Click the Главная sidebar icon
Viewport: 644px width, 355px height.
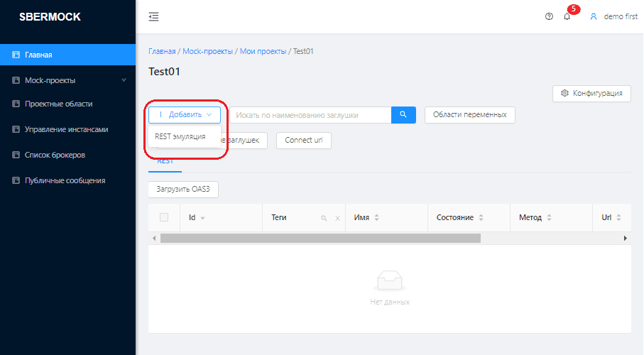coord(16,55)
